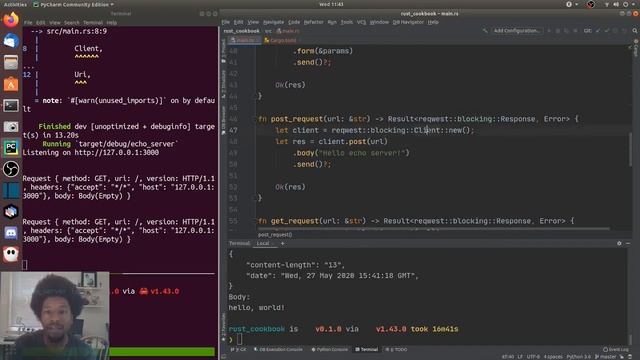Open the 4 spaces indent setting
The width and height of the screenshot is (640, 360).
553,357
